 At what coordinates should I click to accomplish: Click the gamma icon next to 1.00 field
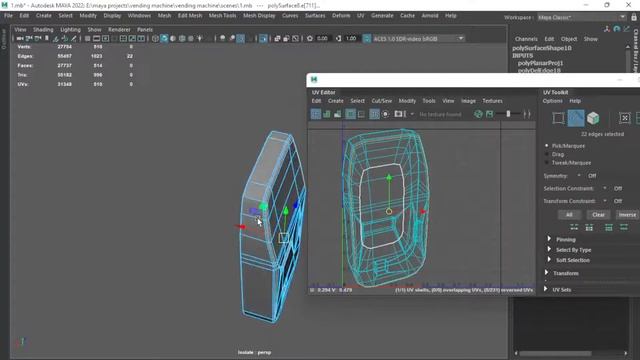click(x=338, y=39)
